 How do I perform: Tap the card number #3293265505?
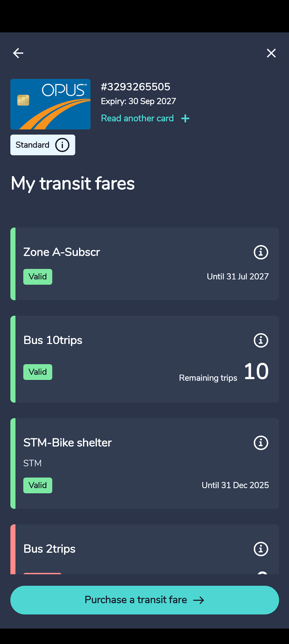coord(135,87)
